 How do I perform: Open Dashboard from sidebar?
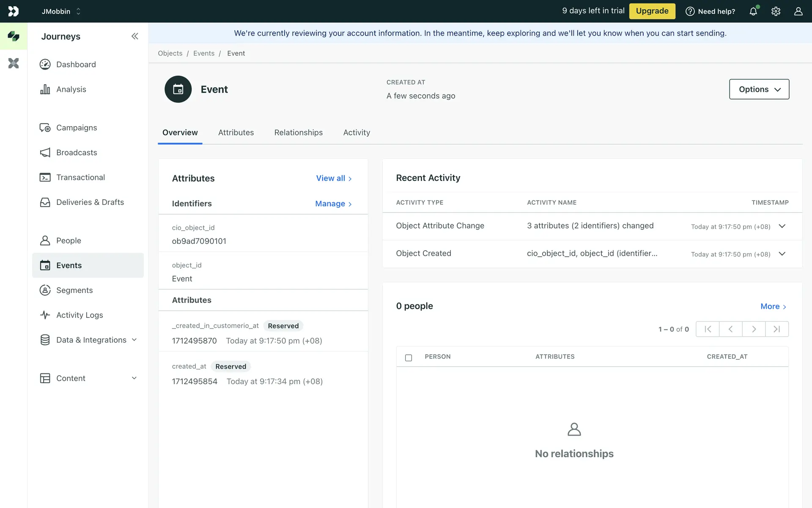(76, 64)
